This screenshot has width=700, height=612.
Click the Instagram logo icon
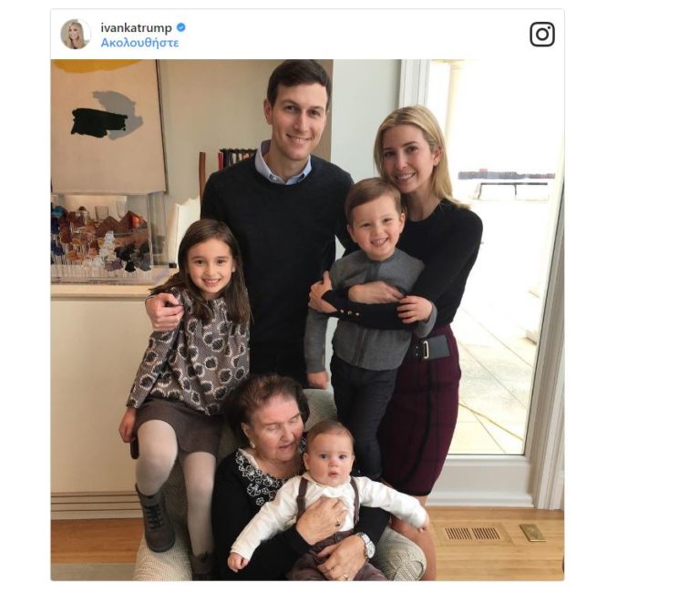pos(542,35)
